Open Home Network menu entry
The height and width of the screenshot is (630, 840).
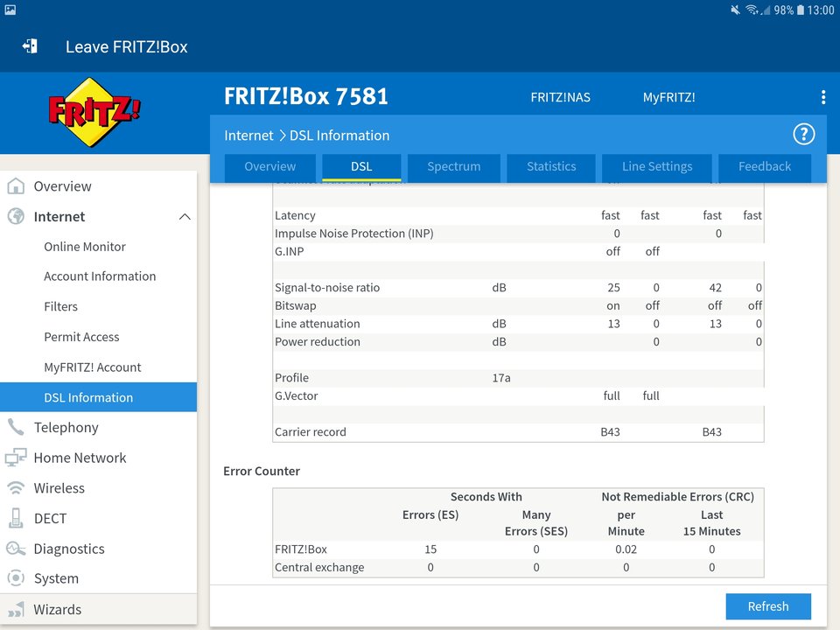click(x=80, y=458)
